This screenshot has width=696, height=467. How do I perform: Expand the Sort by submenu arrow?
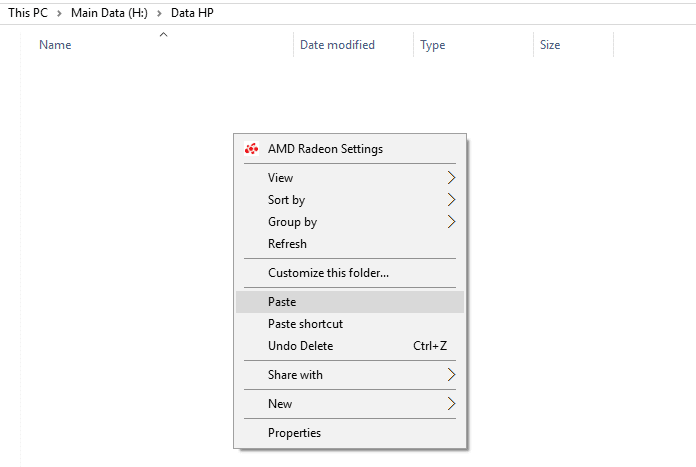pyautogui.click(x=451, y=200)
